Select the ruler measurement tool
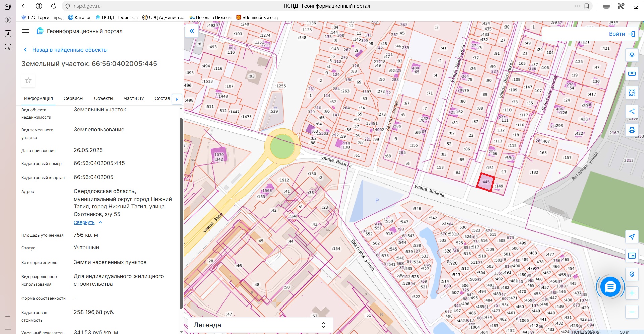 (632, 74)
